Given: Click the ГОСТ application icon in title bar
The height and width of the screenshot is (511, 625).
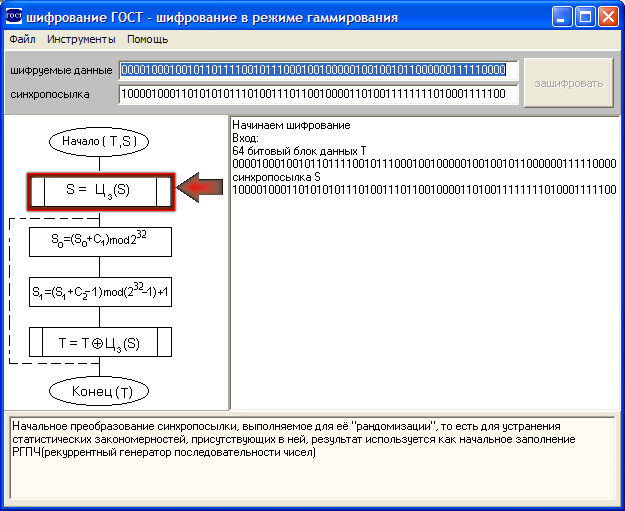Looking at the screenshot, I should tap(14, 17).
